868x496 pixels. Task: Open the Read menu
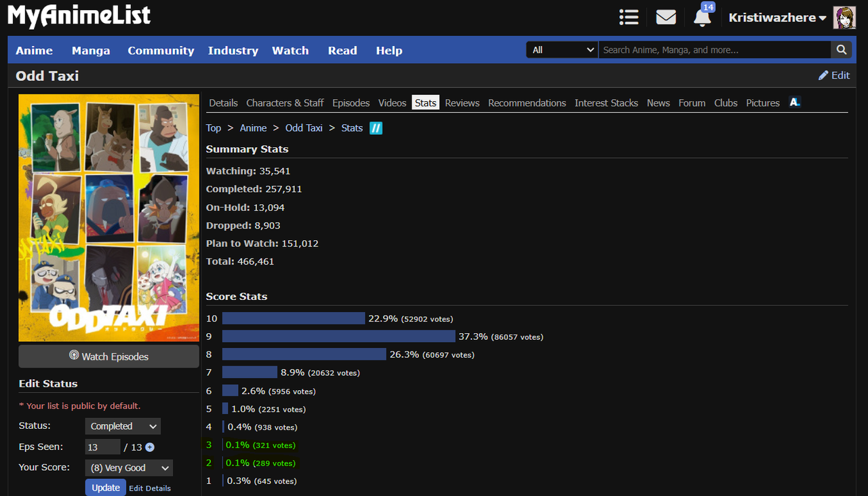[x=342, y=50]
